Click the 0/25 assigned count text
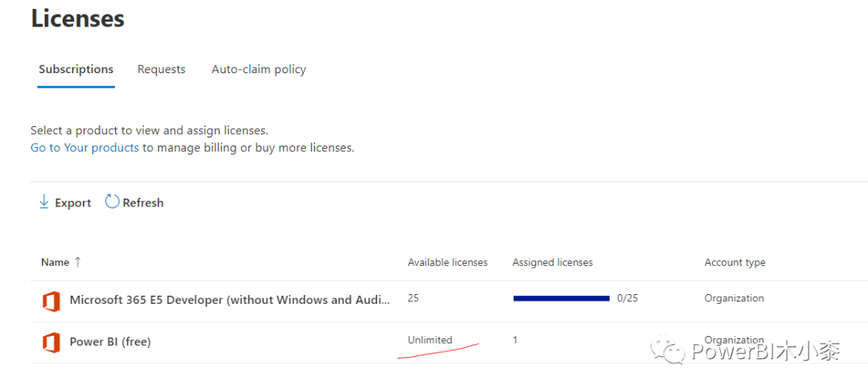 click(628, 298)
